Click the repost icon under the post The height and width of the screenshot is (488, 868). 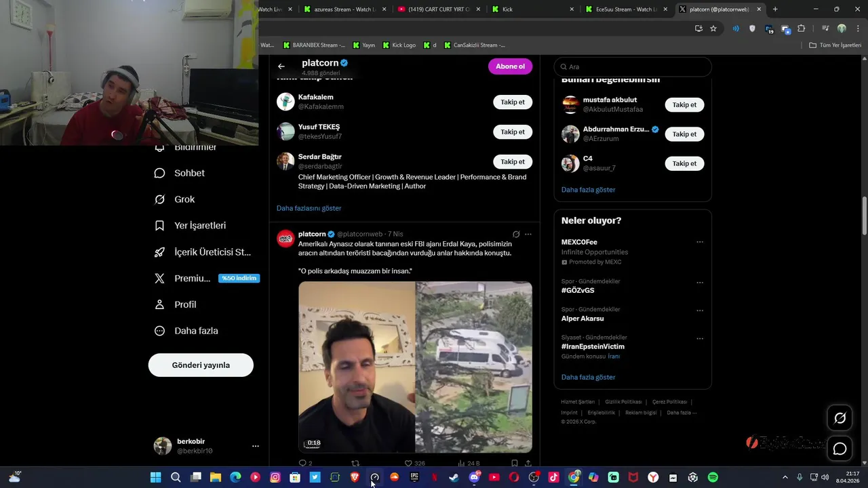[355, 464]
